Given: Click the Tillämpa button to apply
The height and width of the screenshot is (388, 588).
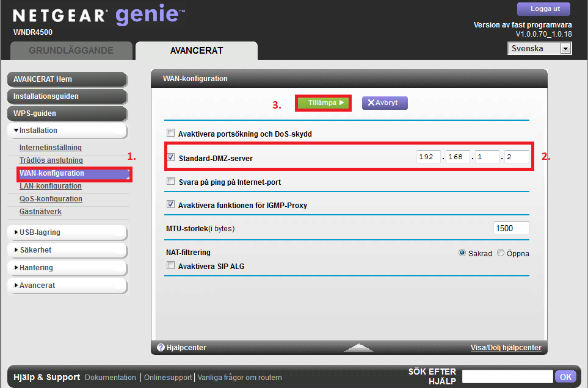Looking at the screenshot, I should 323,103.
